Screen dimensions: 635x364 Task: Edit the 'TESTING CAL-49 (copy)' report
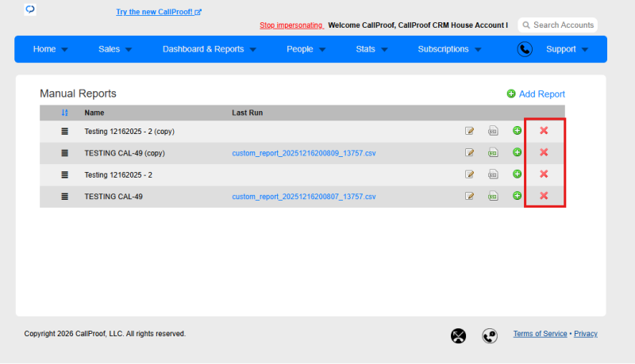pos(469,152)
